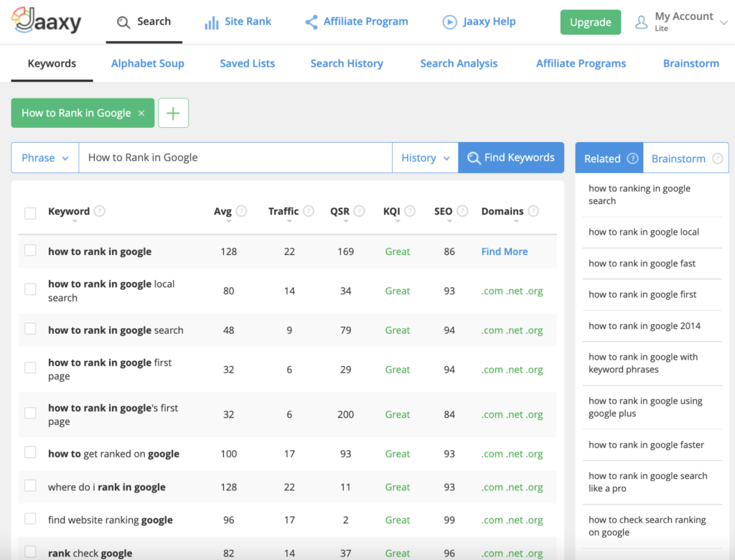Select the Related panel tab
The image size is (735, 560).
[x=609, y=159]
